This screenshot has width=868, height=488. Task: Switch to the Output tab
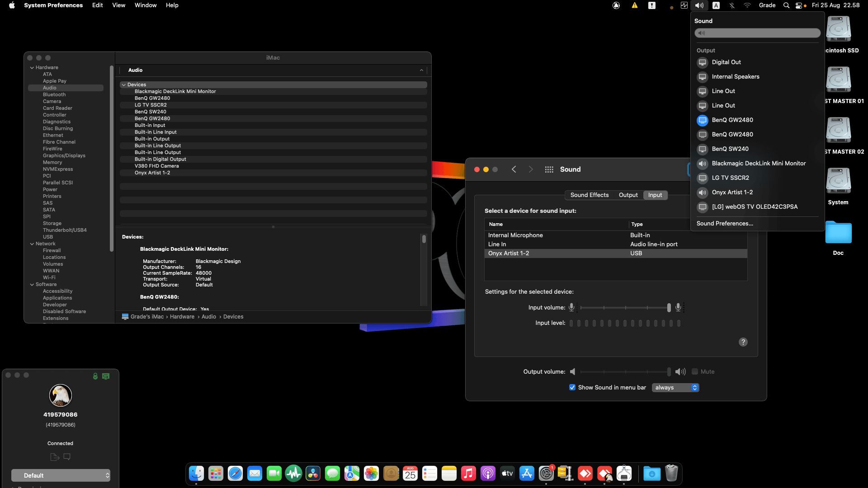click(x=628, y=195)
